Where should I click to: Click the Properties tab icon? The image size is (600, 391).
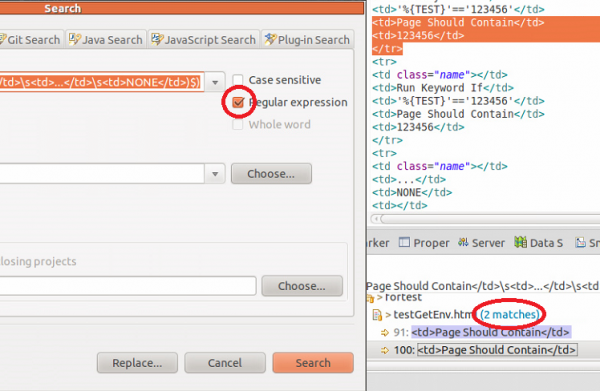click(404, 242)
